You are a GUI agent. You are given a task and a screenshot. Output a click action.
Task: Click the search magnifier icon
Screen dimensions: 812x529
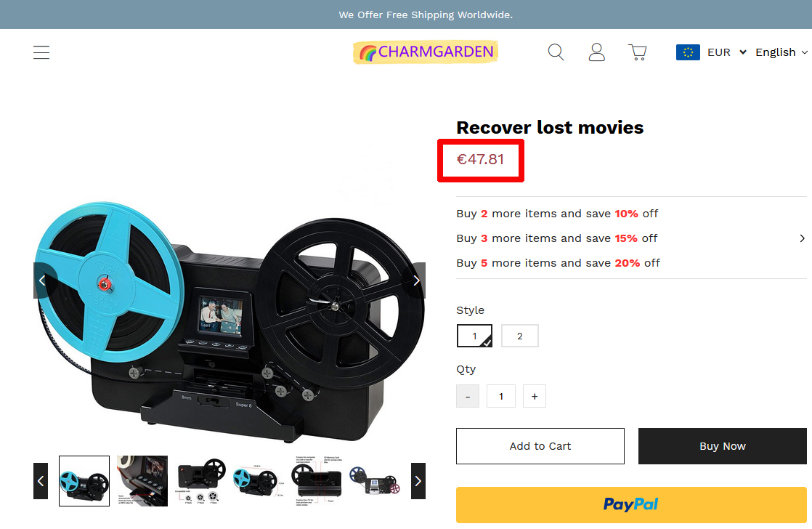coord(556,52)
